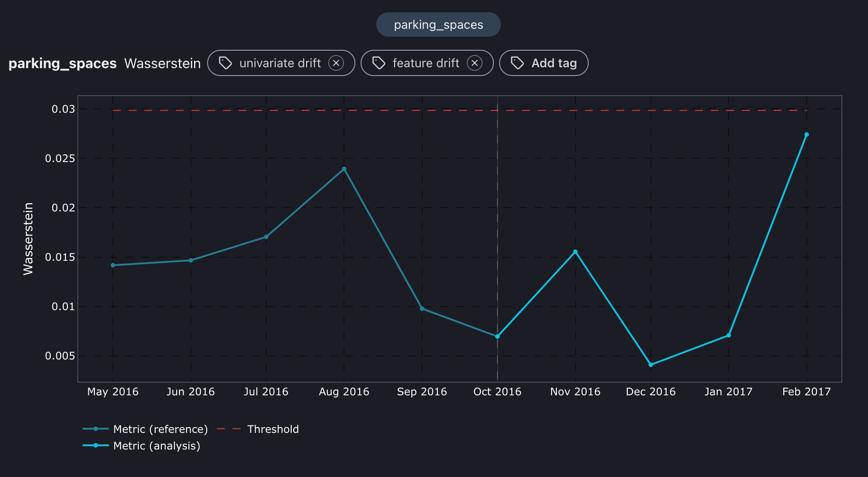The width and height of the screenshot is (868, 477).
Task: Click tag icon beside feature drift
Action: [378, 63]
